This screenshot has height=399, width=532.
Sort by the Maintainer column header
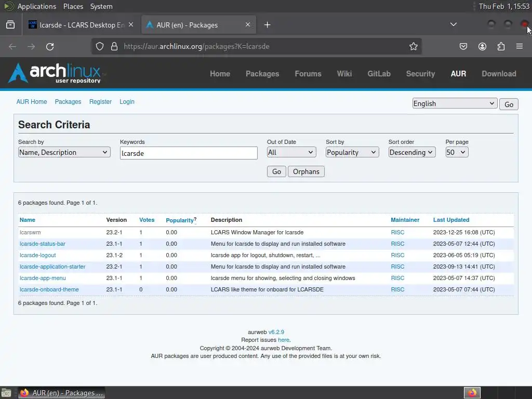click(405, 220)
